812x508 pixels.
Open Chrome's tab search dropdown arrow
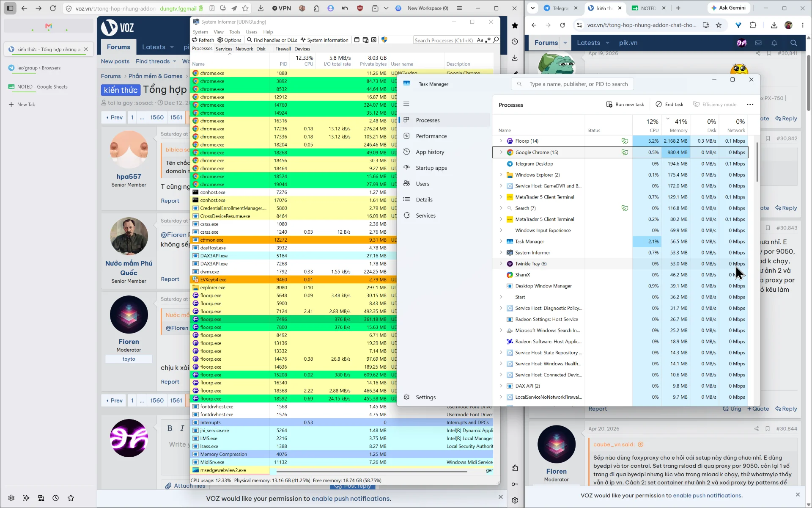point(533,8)
